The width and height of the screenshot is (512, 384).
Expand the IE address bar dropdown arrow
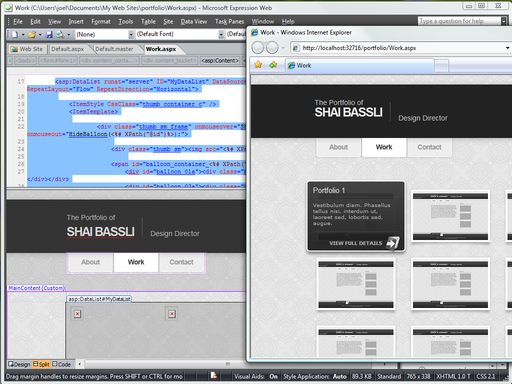tap(508, 48)
